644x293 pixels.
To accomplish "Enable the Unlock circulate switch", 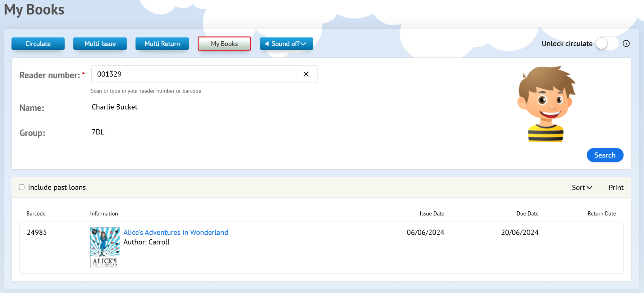I will point(607,44).
